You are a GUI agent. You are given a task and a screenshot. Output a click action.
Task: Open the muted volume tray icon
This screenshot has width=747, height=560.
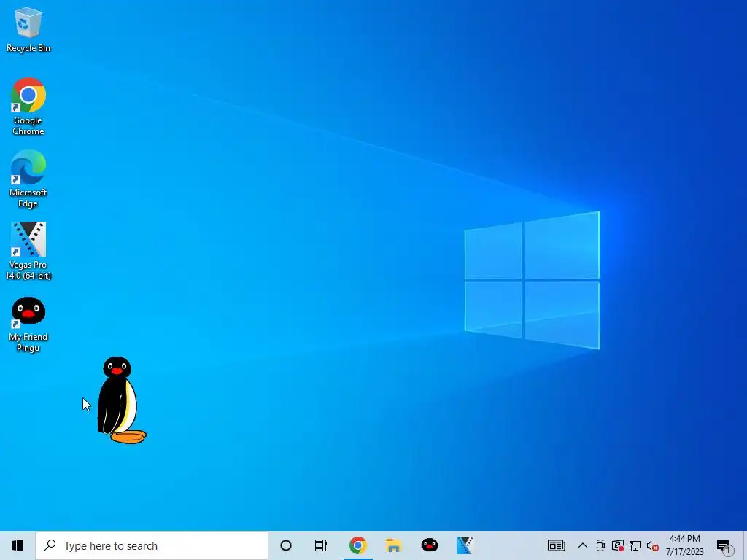click(653, 545)
